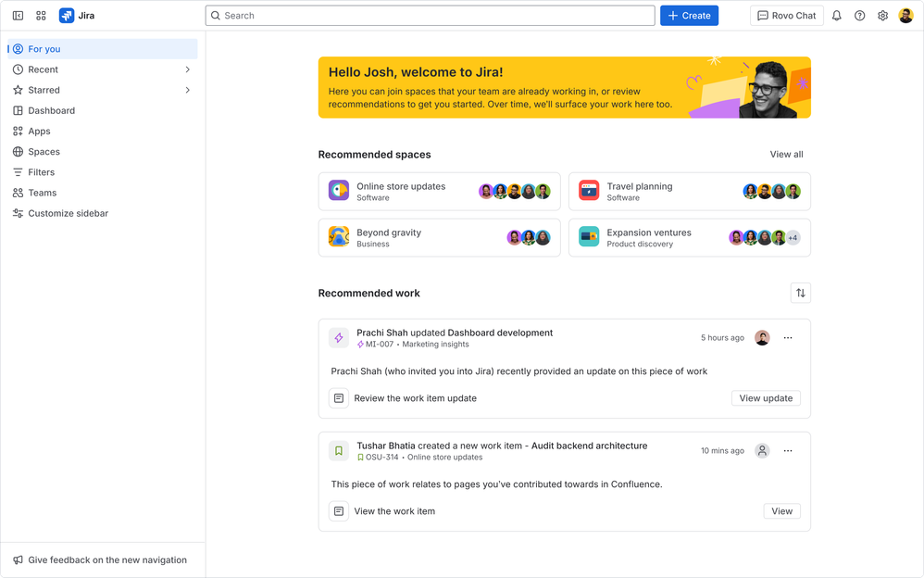Click the assignee avatar on Dashboard development
The image size is (924, 578).
[762, 338]
